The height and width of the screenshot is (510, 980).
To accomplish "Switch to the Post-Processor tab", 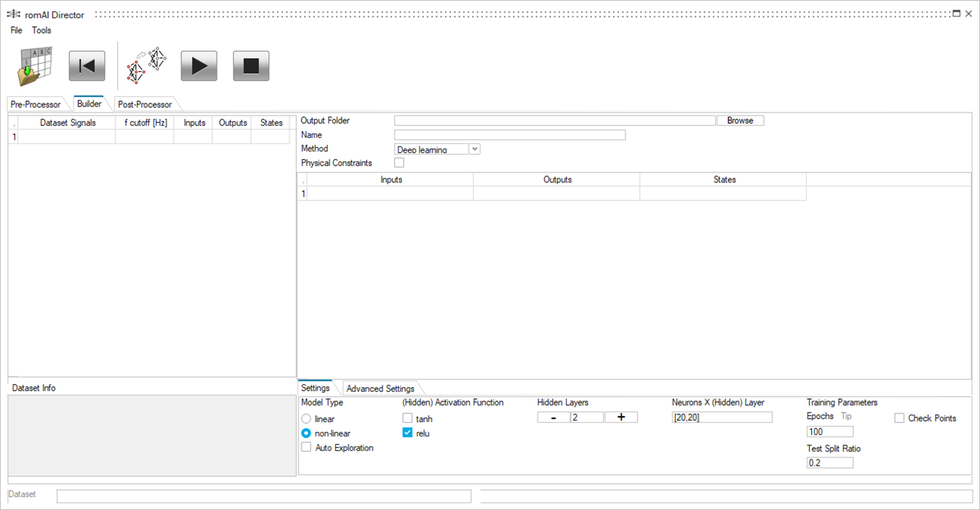I will 145,104.
